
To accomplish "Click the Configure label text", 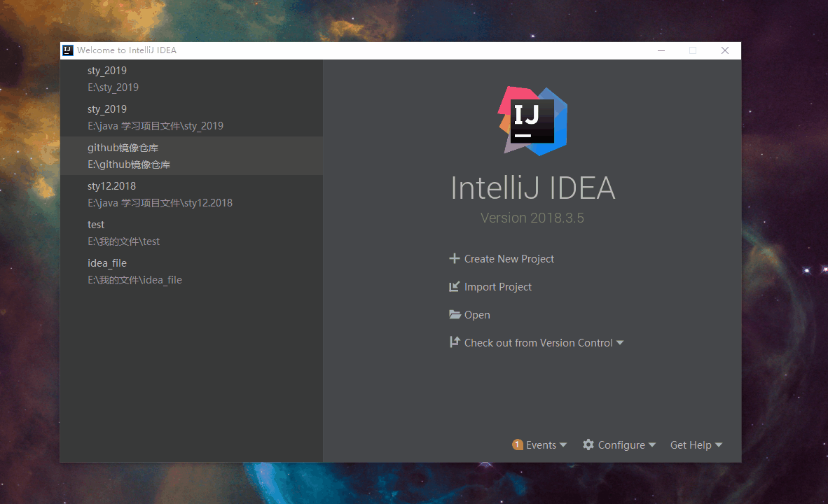I will (621, 445).
